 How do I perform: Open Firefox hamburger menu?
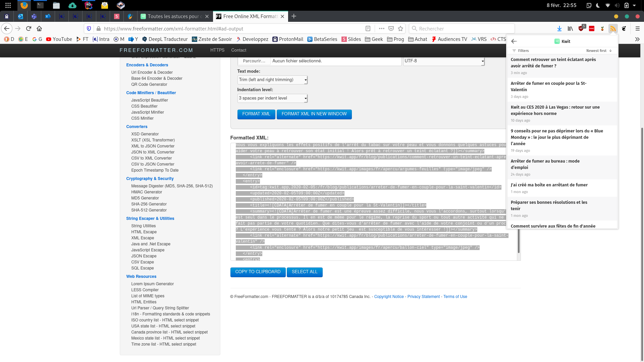[x=637, y=29]
